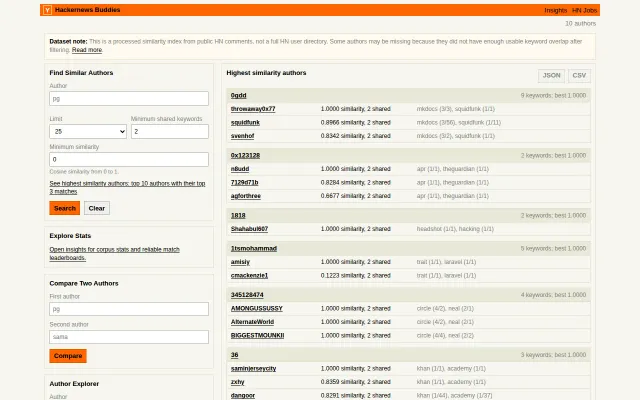
Task: Click 'khan (1/44), academy (1/37)' keywords
Action: coord(454,396)
